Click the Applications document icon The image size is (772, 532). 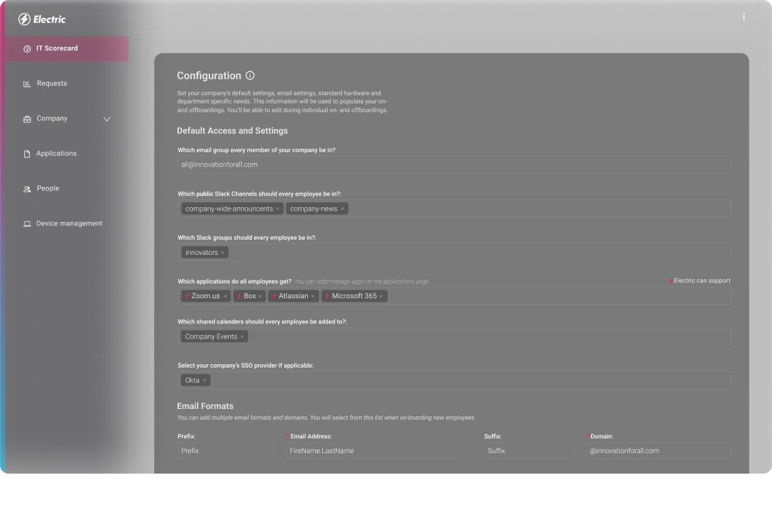tap(27, 153)
